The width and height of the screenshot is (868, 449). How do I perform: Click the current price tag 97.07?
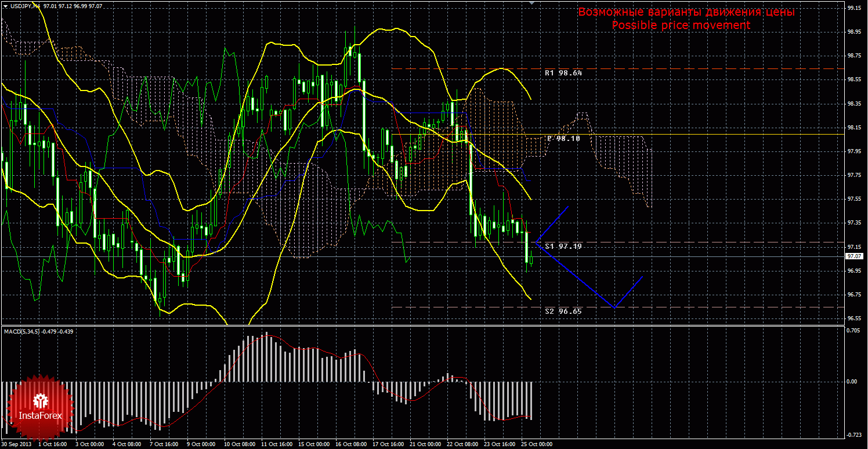click(x=855, y=256)
